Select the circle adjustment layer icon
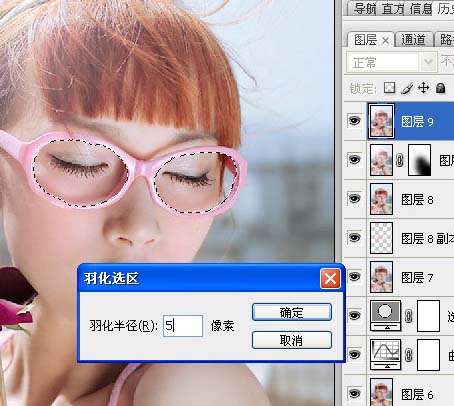The height and width of the screenshot is (406, 454). tap(386, 315)
